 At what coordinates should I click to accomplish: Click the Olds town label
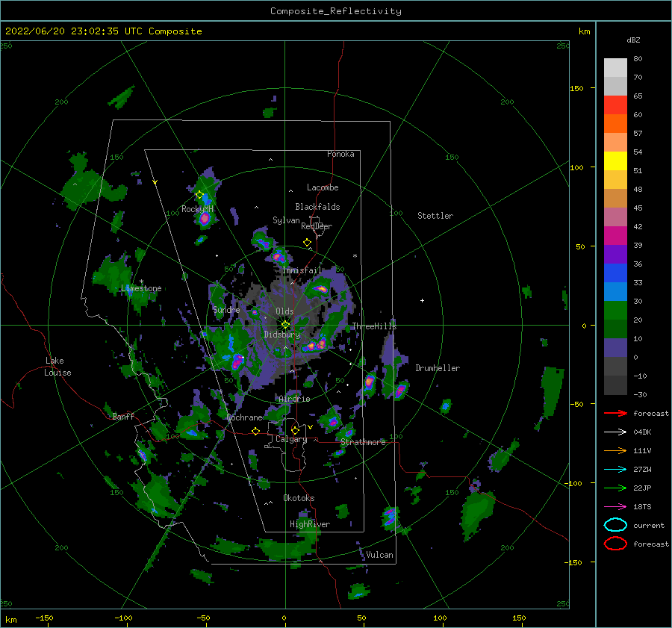tap(284, 311)
